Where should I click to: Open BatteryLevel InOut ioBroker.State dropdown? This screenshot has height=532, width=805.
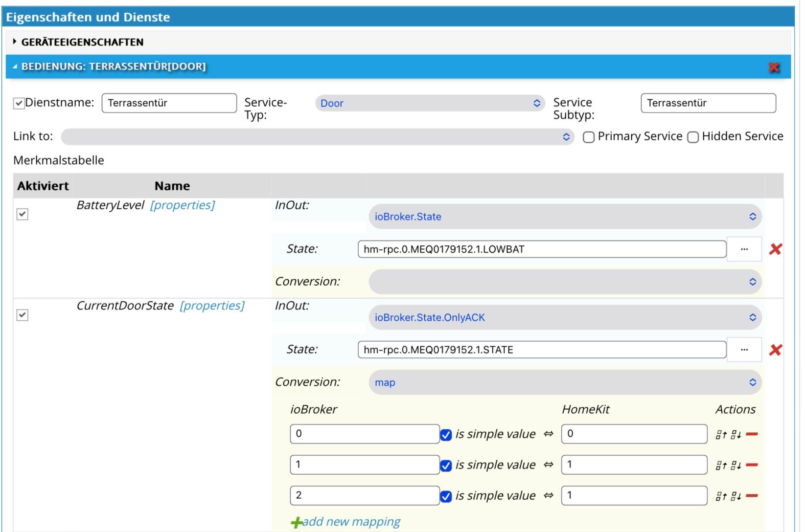coord(565,217)
